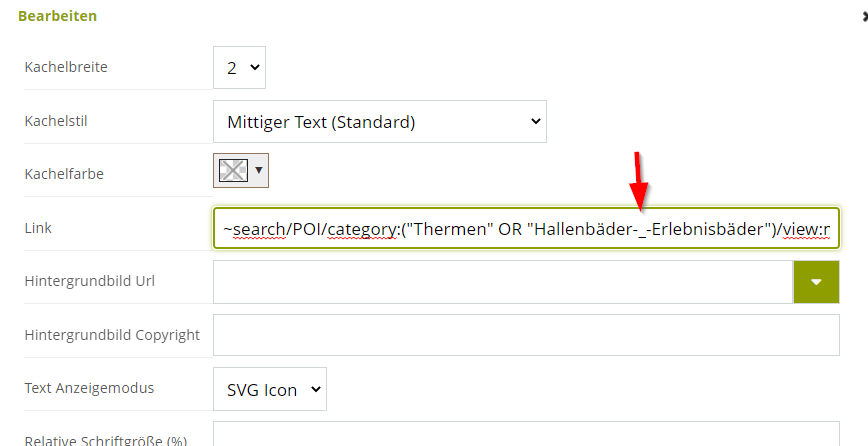Screen dimensions: 868x446
Task: Open the Text Anzeigemodus SVG Icon dropdown
Action: 270,389
